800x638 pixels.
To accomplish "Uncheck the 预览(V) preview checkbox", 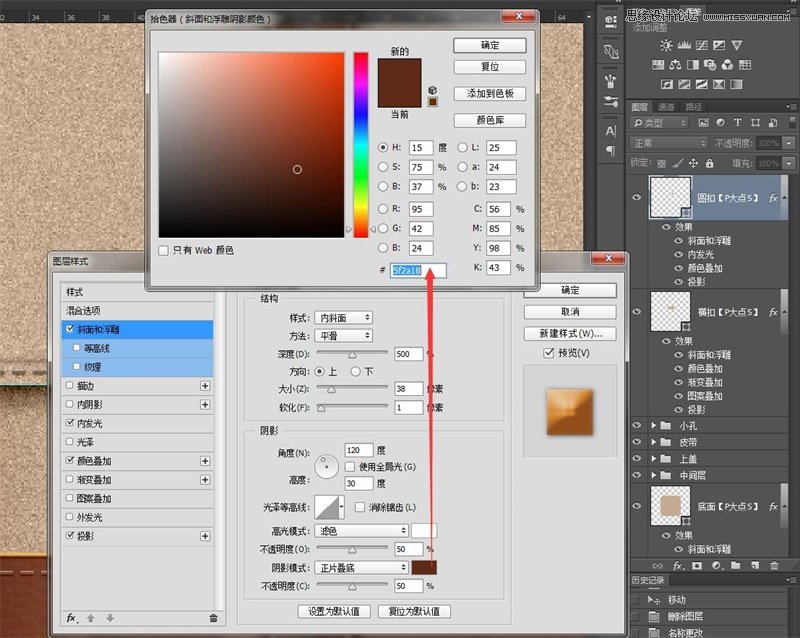I will [x=549, y=353].
